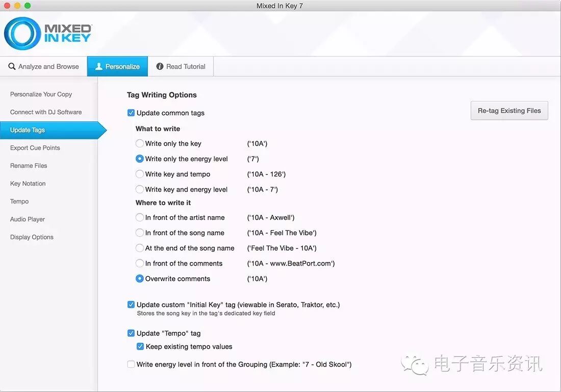Click the What to write heading
This screenshot has height=392, width=561.
(x=158, y=129)
